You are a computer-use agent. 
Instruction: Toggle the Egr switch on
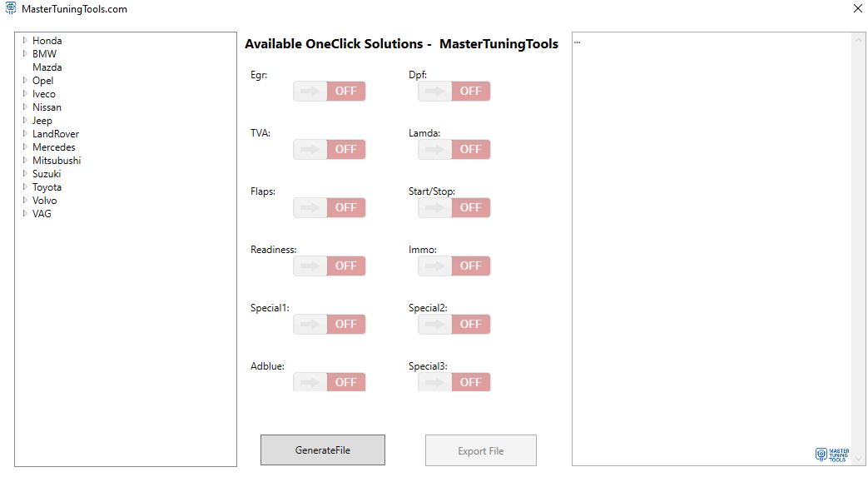[330, 91]
